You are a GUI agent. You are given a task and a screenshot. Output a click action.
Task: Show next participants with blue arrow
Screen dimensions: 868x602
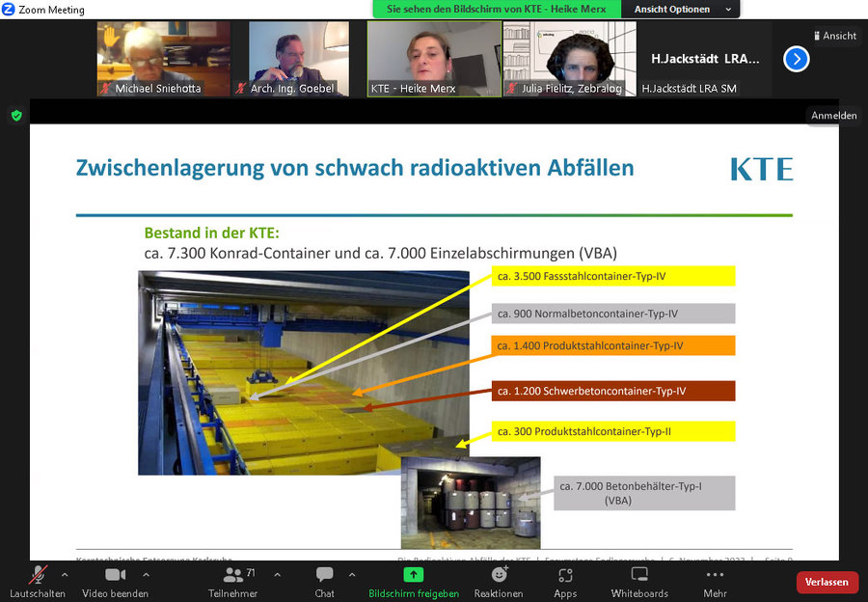point(796,59)
